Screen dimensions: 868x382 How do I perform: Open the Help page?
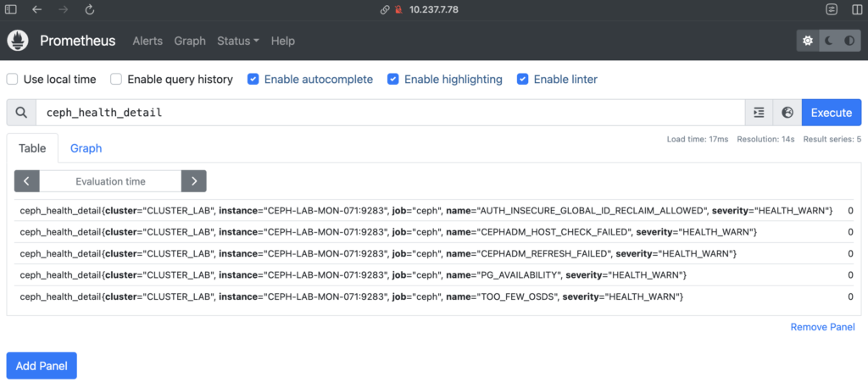tap(283, 41)
